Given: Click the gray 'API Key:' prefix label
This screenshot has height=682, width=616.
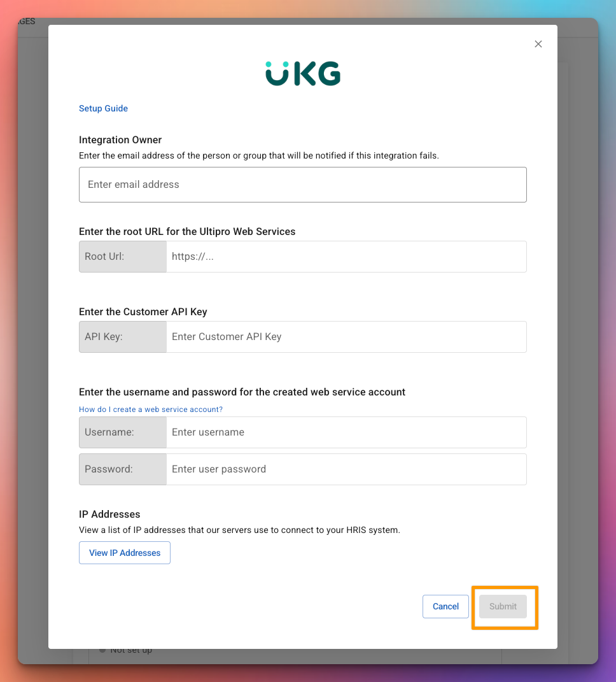Looking at the screenshot, I should click(123, 337).
